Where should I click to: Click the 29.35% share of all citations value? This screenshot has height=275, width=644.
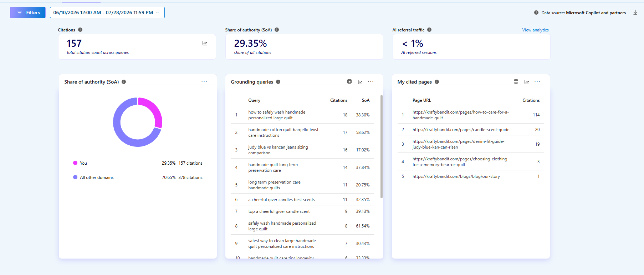point(250,43)
